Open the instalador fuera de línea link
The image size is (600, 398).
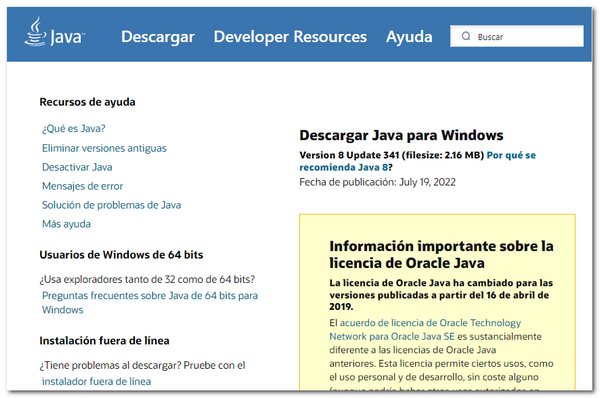point(96,382)
